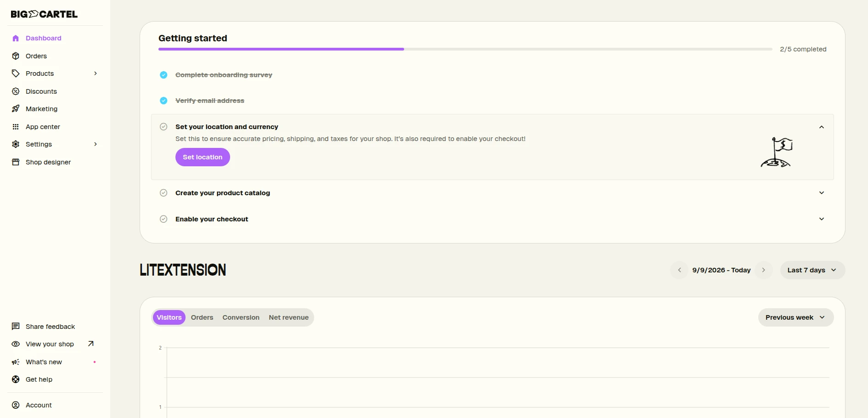Image resolution: width=868 pixels, height=418 pixels.
Task: Go to the next date range
Action: pyautogui.click(x=764, y=270)
